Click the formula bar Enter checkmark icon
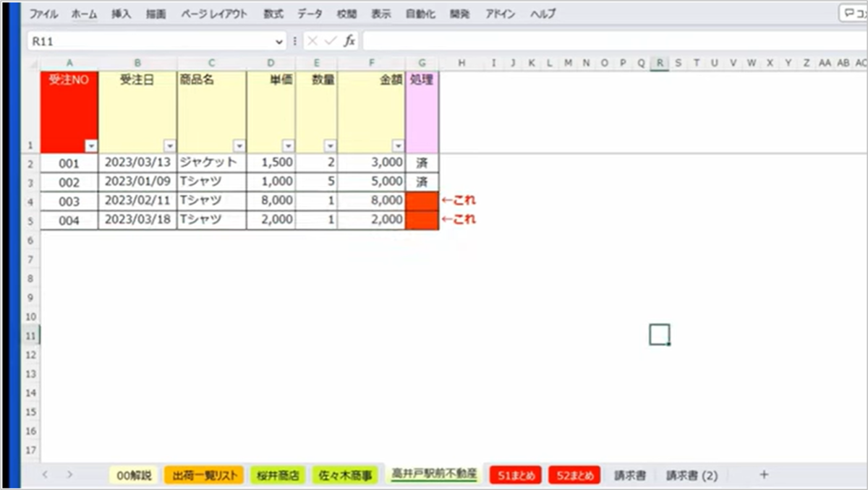Viewport: 868px width, 490px height. (331, 41)
